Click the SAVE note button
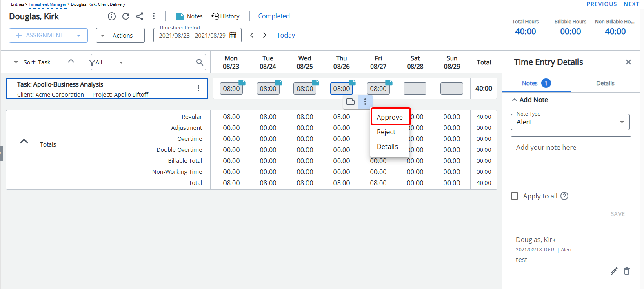The width and height of the screenshot is (644, 289). pos(618,214)
